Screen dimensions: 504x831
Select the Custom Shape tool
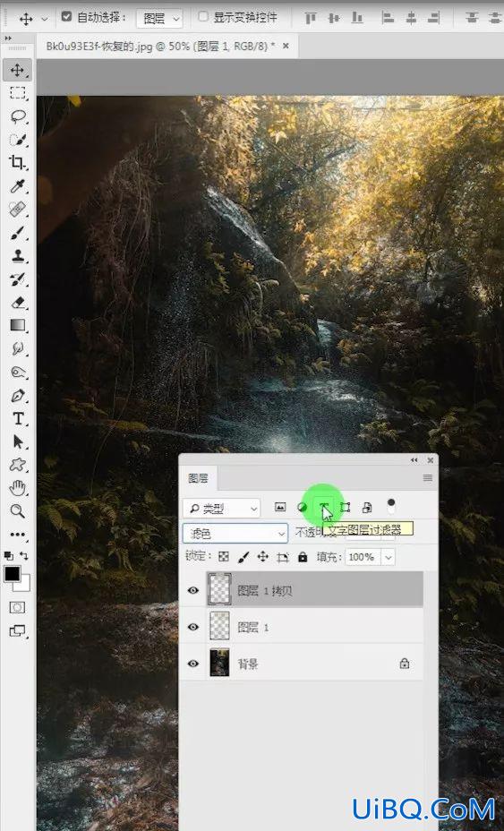point(18,465)
